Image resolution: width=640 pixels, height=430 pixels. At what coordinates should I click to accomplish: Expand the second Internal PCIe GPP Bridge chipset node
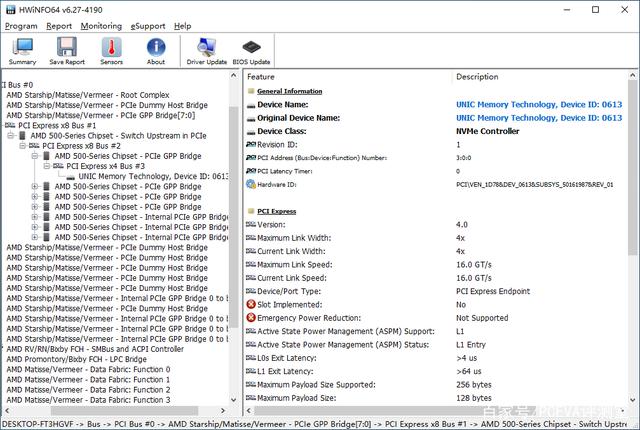(x=35, y=227)
